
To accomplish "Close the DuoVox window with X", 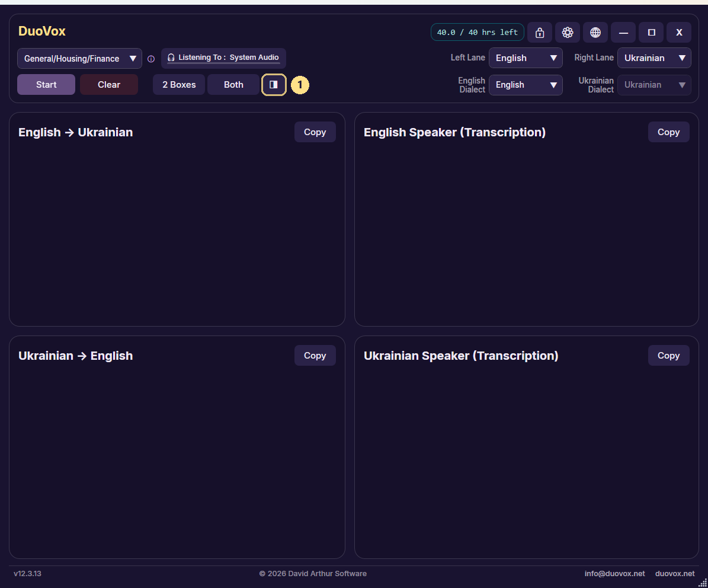I will pos(679,33).
